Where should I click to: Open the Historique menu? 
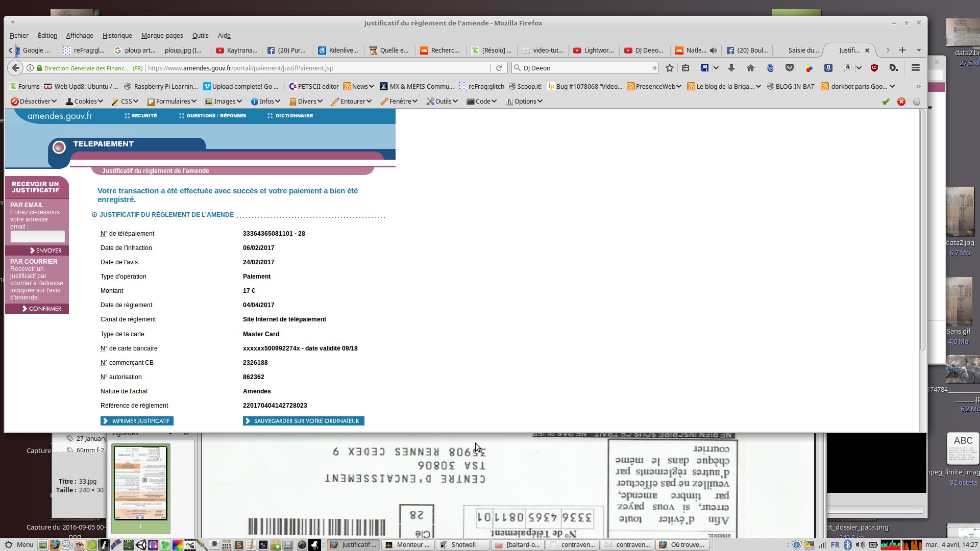(117, 36)
